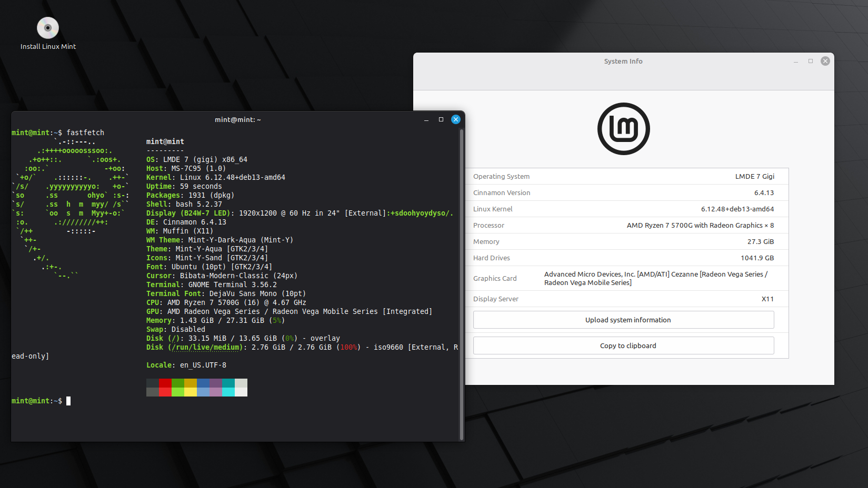Click the Linux Kernel row label
This screenshot has width=868, height=488.
point(493,209)
